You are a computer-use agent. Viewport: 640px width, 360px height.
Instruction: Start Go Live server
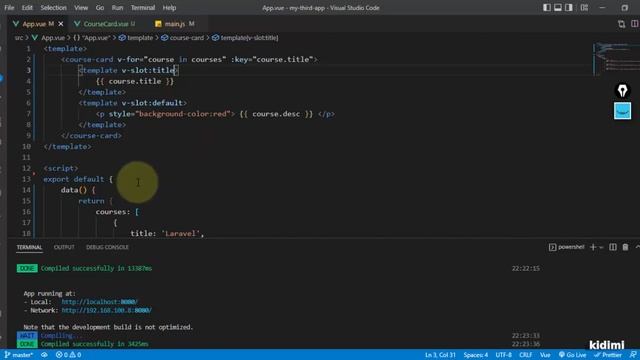point(572,355)
